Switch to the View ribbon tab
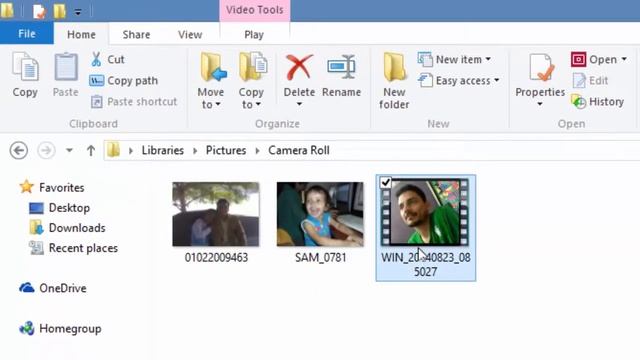This screenshot has width=640, height=360. click(x=190, y=34)
